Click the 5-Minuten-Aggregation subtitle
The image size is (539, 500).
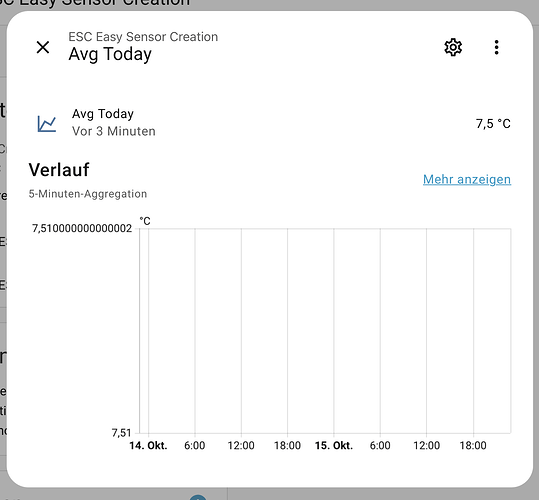[x=88, y=194]
